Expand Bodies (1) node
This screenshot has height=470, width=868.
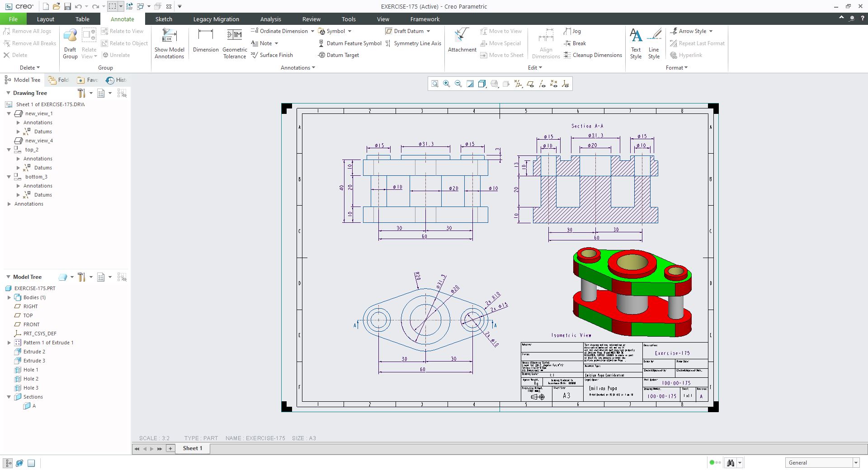pyautogui.click(x=9, y=297)
